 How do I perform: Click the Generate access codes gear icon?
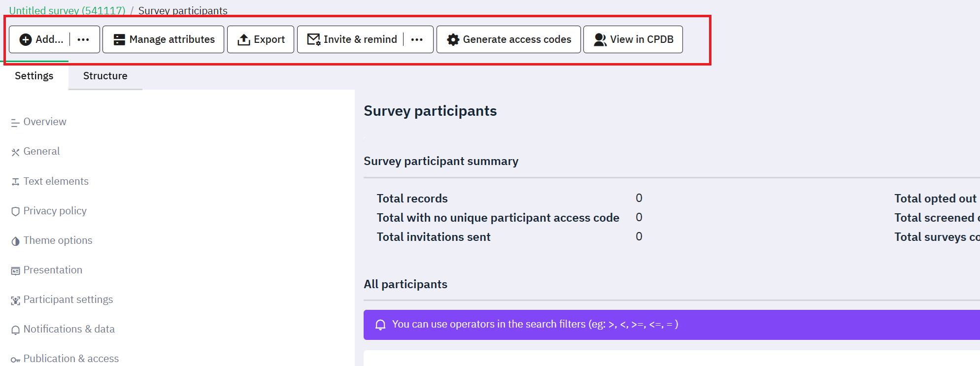pos(453,39)
